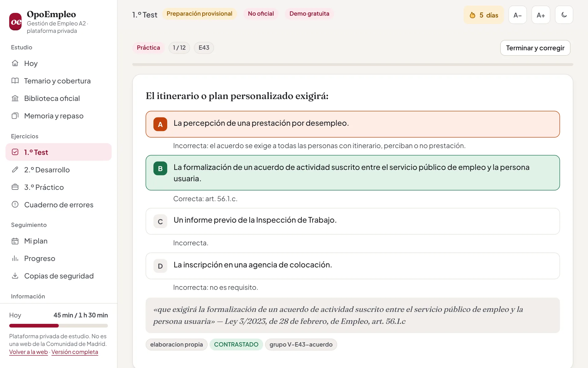Screen dimensions: 588x368
Task: Click the book icon for Temario y cobertura
Action: (x=15, y=81)
